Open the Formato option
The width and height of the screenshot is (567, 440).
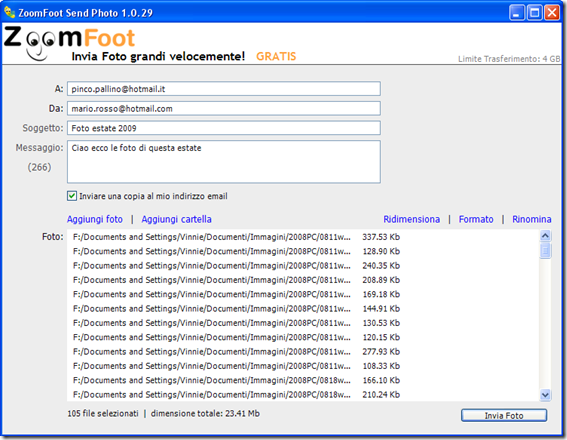(x=476, y=219)
